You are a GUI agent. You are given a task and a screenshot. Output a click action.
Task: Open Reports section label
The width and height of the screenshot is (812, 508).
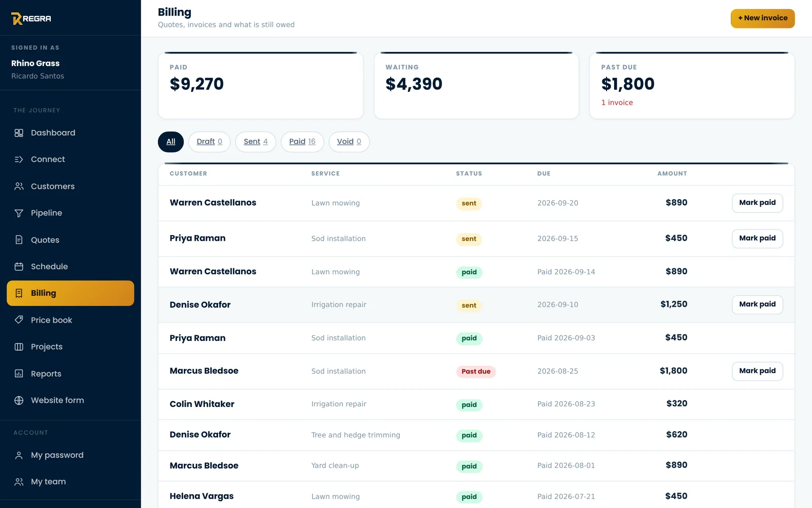(46, 373)
